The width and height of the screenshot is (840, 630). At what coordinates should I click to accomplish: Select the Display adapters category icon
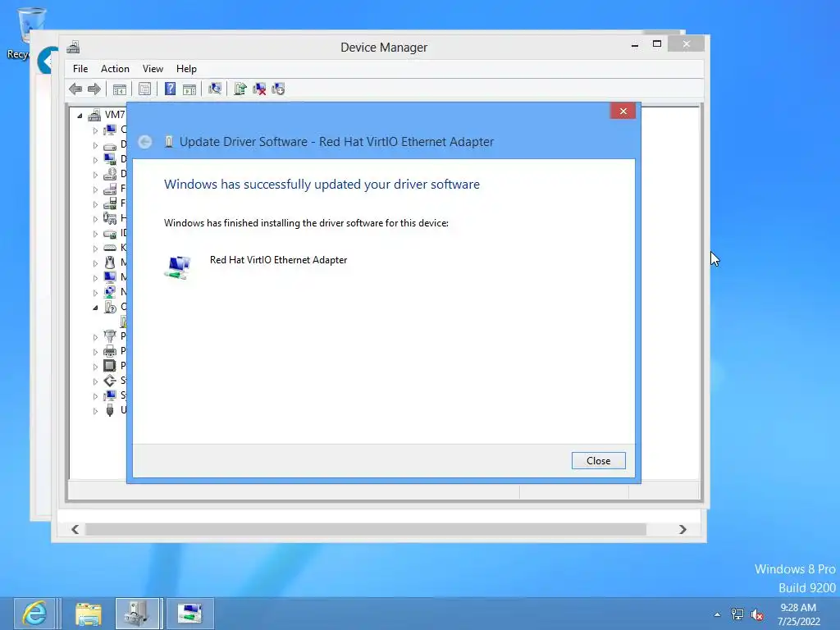pyautogui.click(x=110, y=159)
